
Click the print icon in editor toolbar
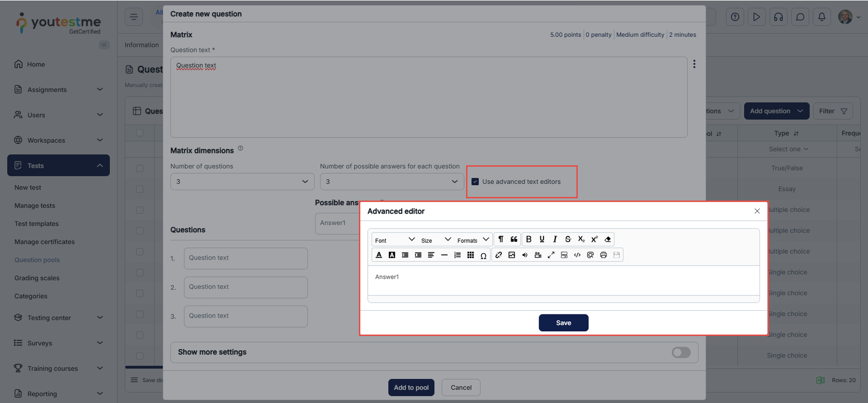[x=603, y=255]
